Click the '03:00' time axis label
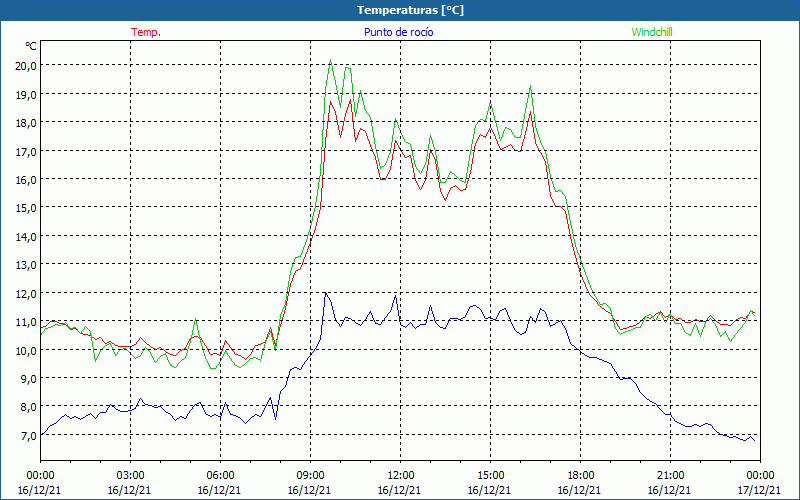The image size is (800, 500). (x=130, y=476)
